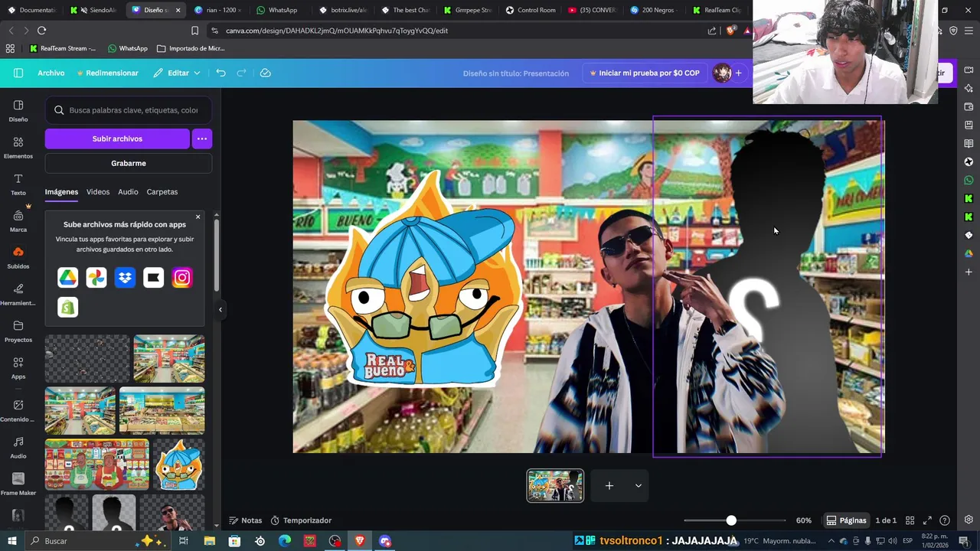The image size is (980, 551).
Task: Click 'Diseño sin título: Presentación' title
Action: pos(516,73)
